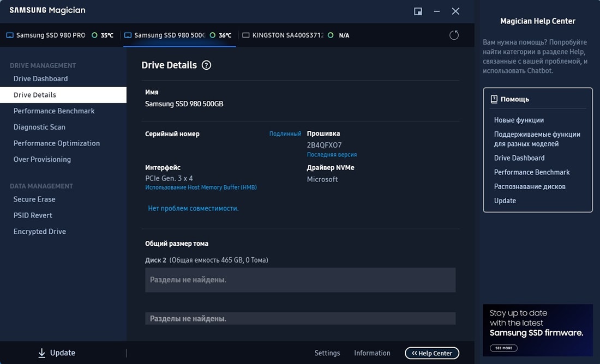
Task: Click the Samsung SSD firmware banner headline
Action: pyautogui.click(x=537, y=332)
